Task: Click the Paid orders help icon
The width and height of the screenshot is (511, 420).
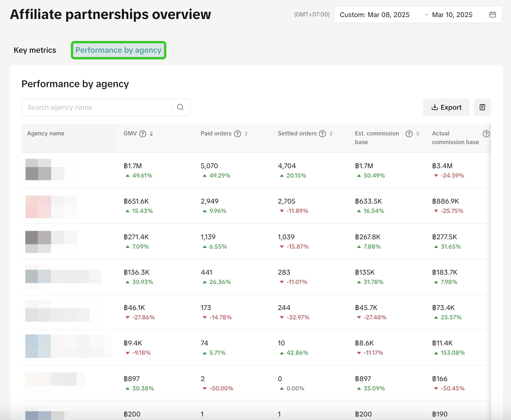Action: click(x=238, y=134)
